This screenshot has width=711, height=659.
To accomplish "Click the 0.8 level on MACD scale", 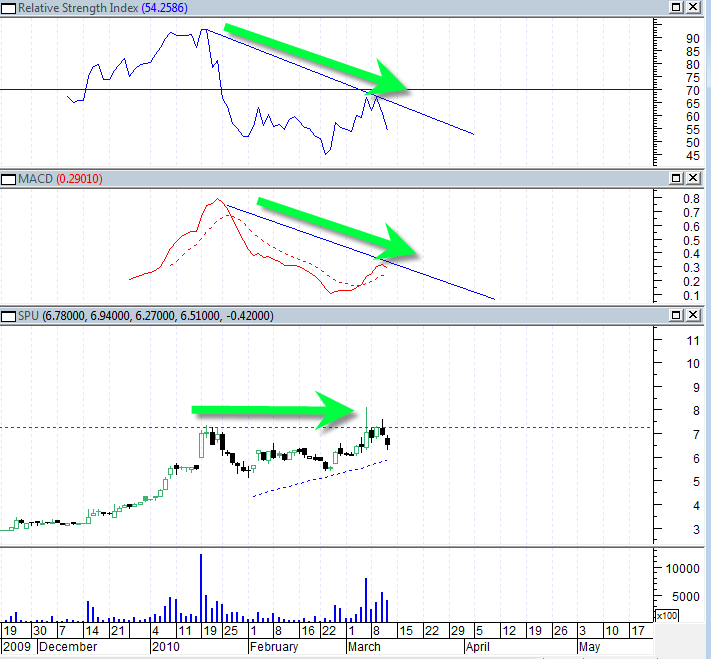I will click(x=692, y=199).
